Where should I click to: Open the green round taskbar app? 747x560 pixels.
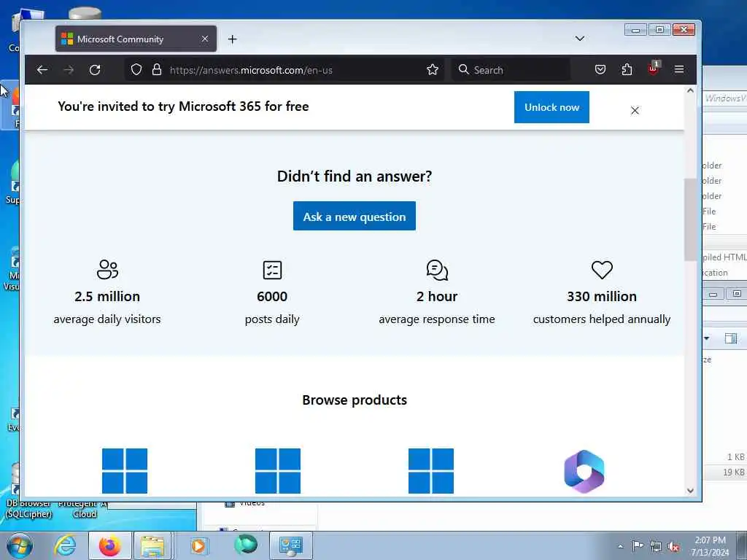tap(246, 545)
